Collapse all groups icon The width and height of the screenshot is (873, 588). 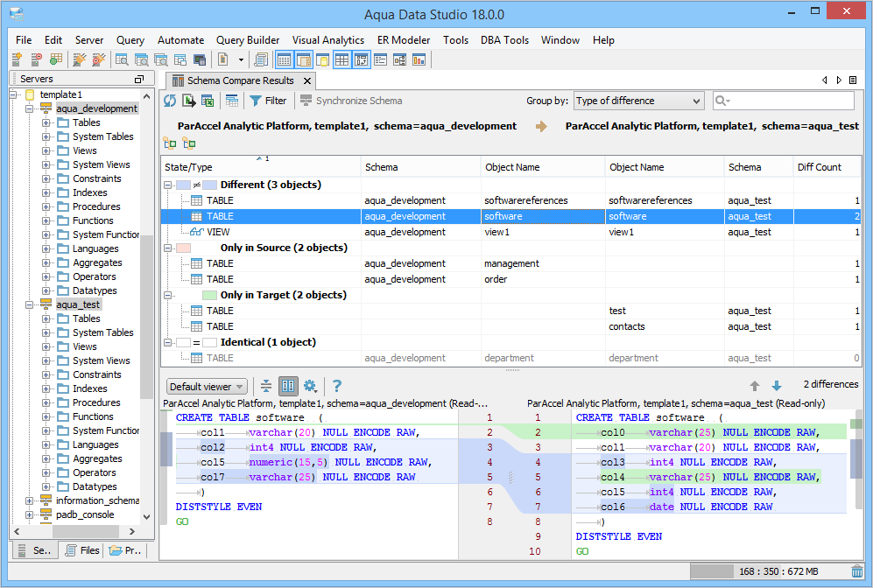pos(189,143)
